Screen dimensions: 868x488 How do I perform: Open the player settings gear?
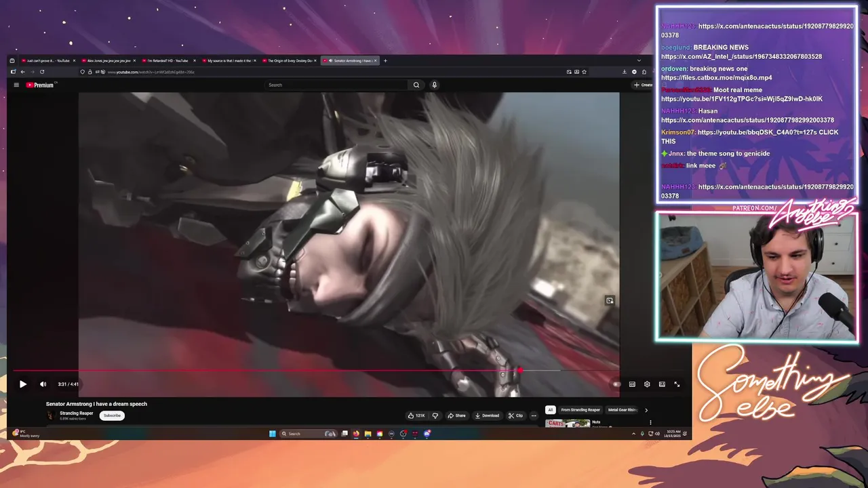pyautogui.click(x=647, y=384)
